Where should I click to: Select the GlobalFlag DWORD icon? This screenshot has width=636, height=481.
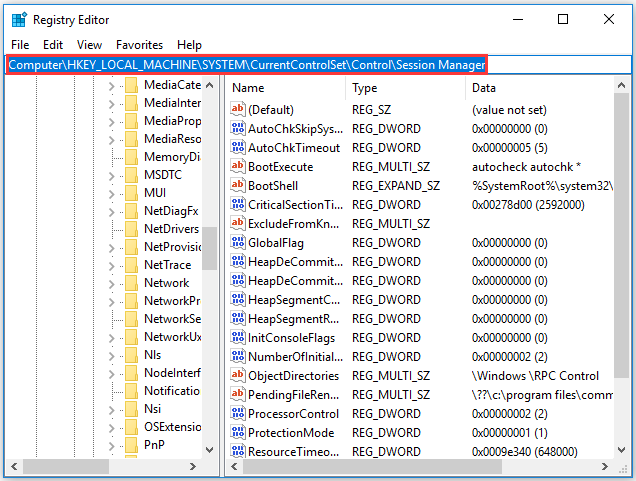click(238, 243)
